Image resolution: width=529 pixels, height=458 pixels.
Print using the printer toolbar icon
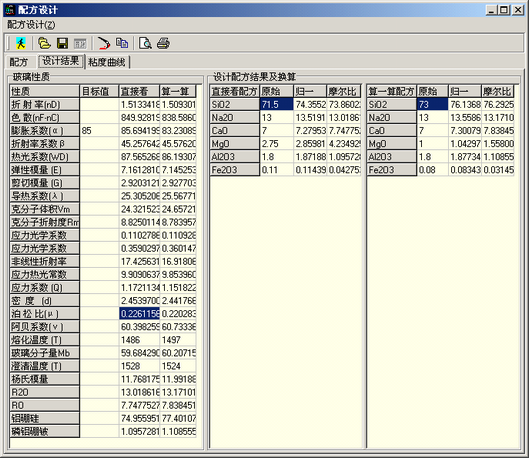pos(163,43)
